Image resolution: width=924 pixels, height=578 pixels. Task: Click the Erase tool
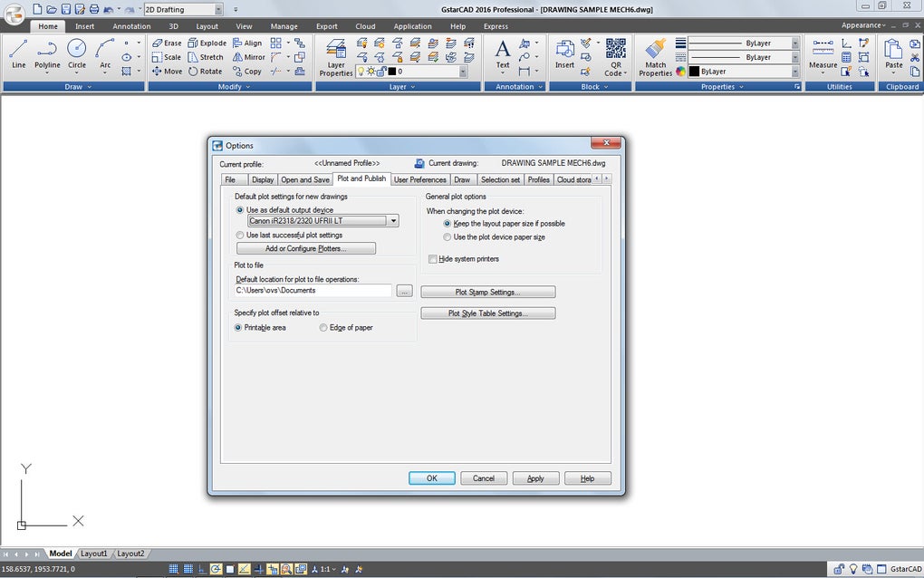pyautogui.click(x=167, y=43)
